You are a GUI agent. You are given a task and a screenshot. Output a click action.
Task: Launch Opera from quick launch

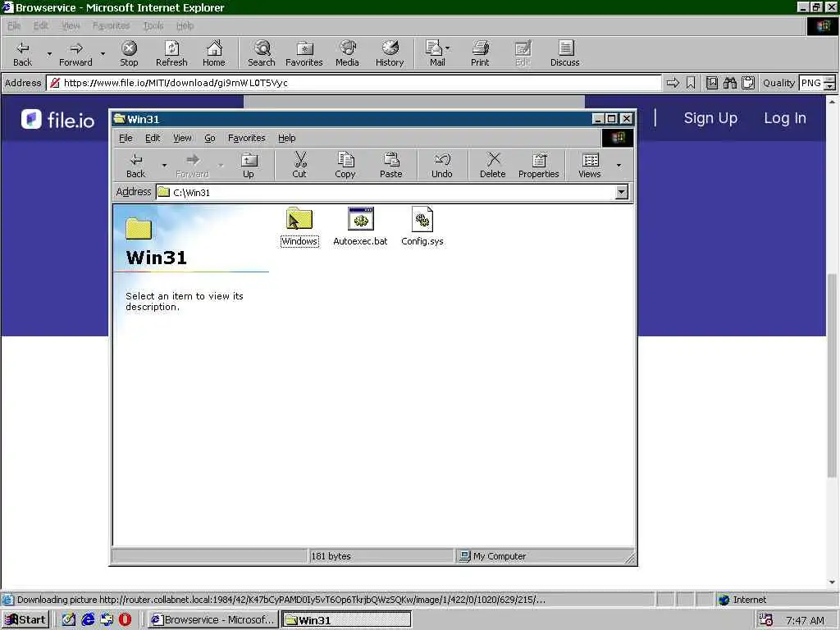point(125,620)
